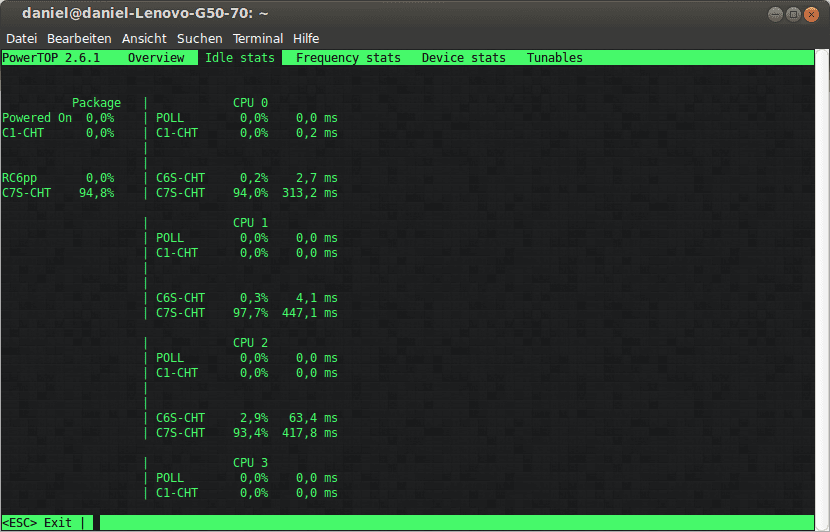830x532 pixels.
Task: Click the Powered On row label
Action: (x=37, y=118)
